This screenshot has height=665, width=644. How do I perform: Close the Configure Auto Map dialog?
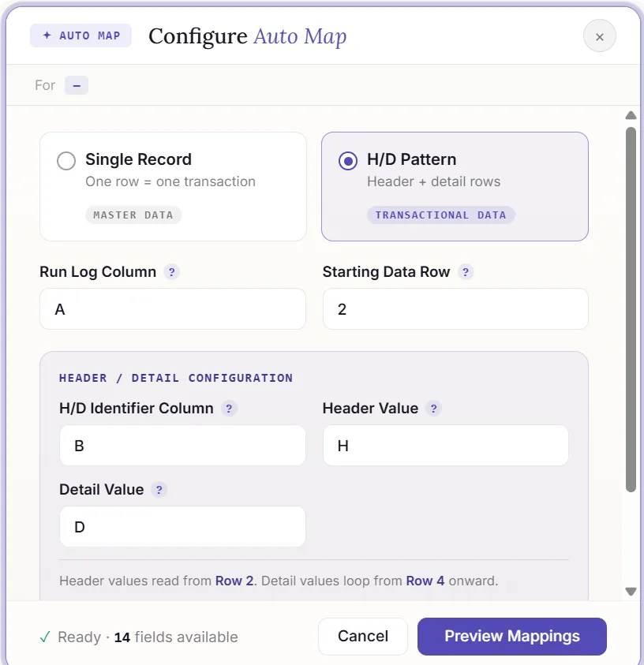click(599, 36)
